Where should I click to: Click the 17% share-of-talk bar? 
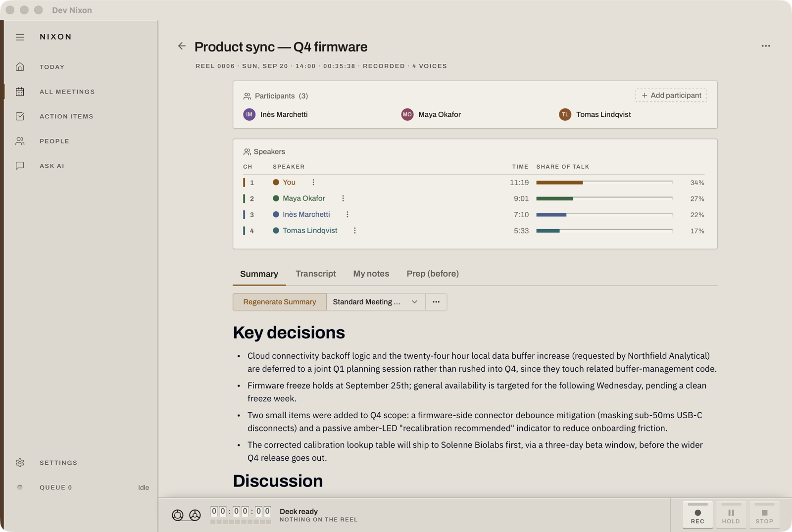click(x=604, y=231)
